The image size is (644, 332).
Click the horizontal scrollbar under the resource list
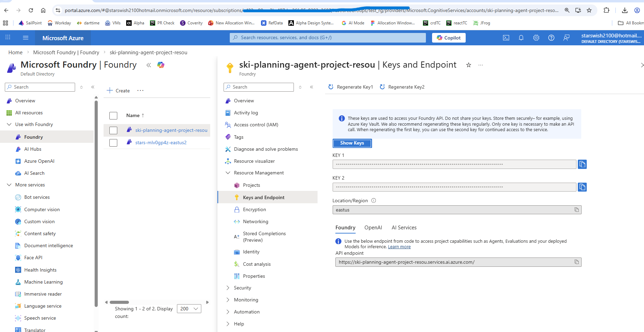(x=119, y=302)
